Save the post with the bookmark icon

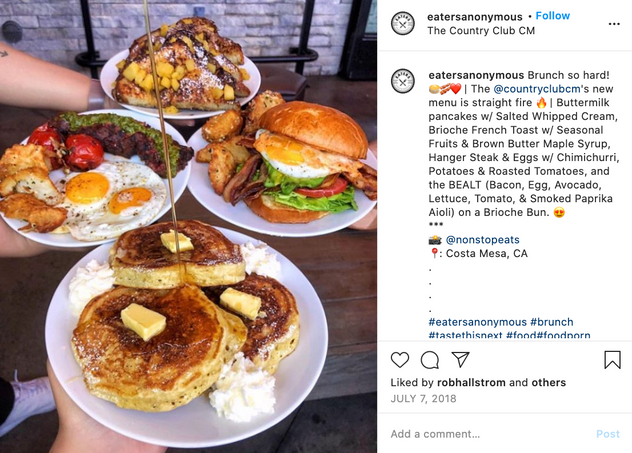[x=612, y=359]
